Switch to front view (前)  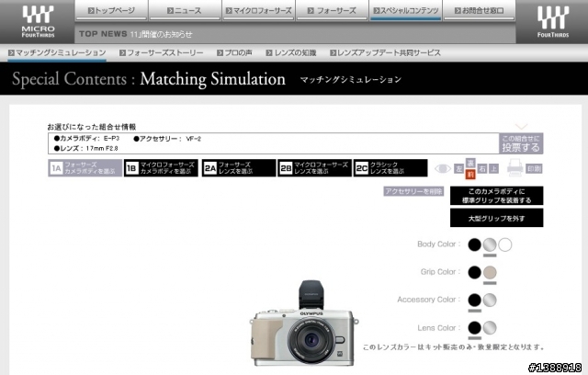click(x=470, y=175)
